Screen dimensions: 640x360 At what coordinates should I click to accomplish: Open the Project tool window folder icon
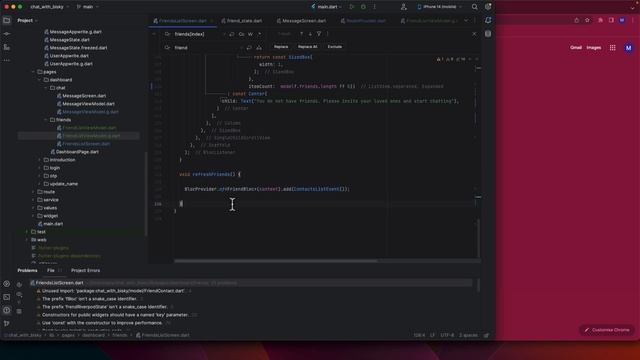click(7, 20)
